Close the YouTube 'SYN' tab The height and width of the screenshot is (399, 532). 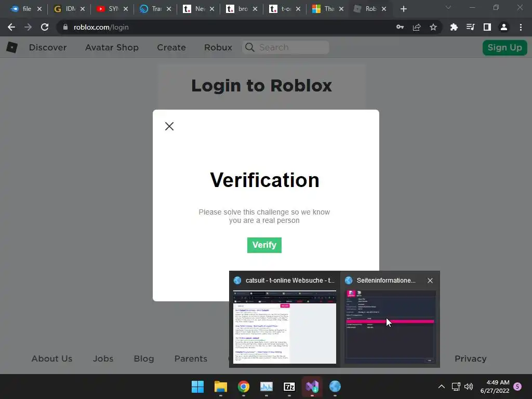pyautogui.click(x=126, y=9)
